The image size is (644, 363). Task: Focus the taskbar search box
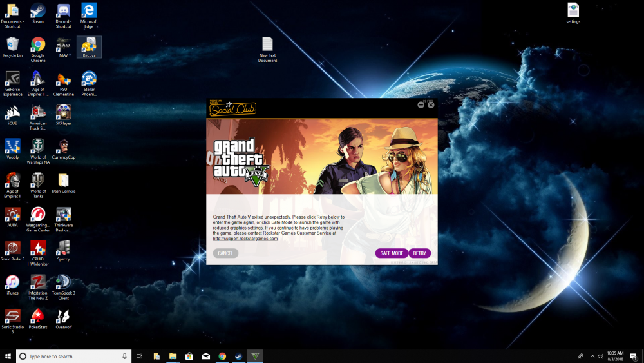[74, 357]
